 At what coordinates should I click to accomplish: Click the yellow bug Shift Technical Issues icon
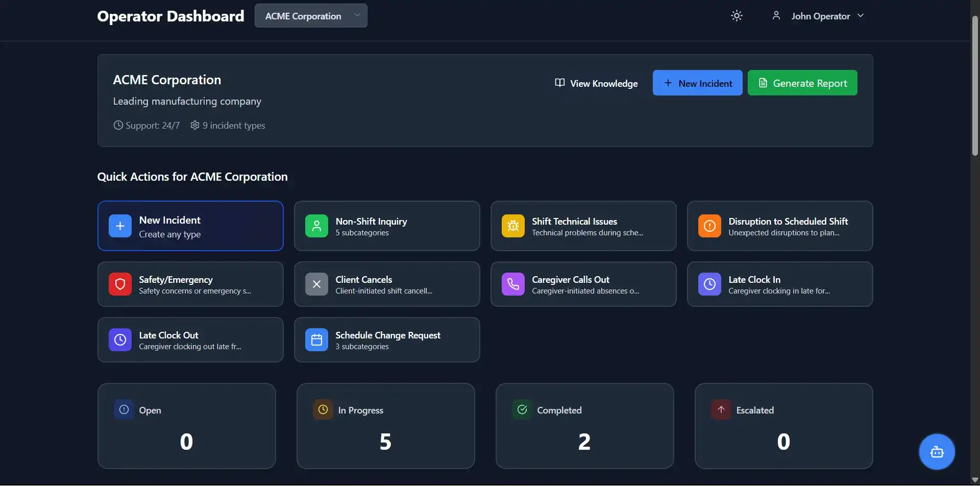513,226
